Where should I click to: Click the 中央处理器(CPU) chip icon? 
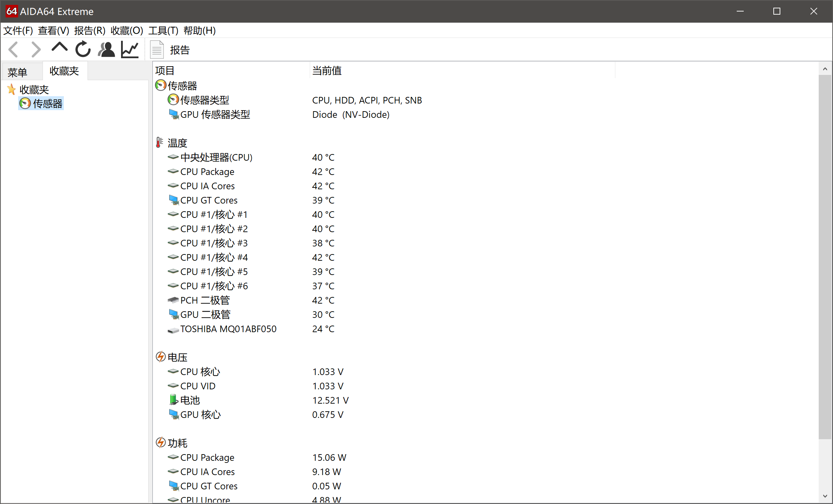coord(173,157)
